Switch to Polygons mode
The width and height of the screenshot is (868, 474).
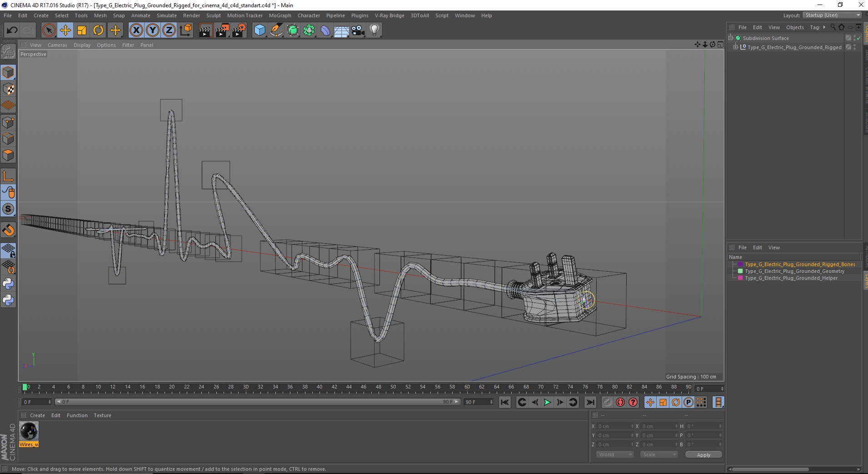(8, 155)
